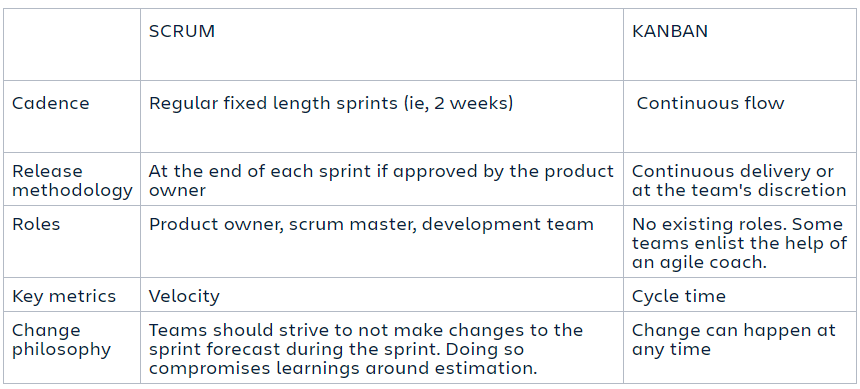860x389 pixels.
Task: Click the KANBAN column header
Action: tap(670, 31)
